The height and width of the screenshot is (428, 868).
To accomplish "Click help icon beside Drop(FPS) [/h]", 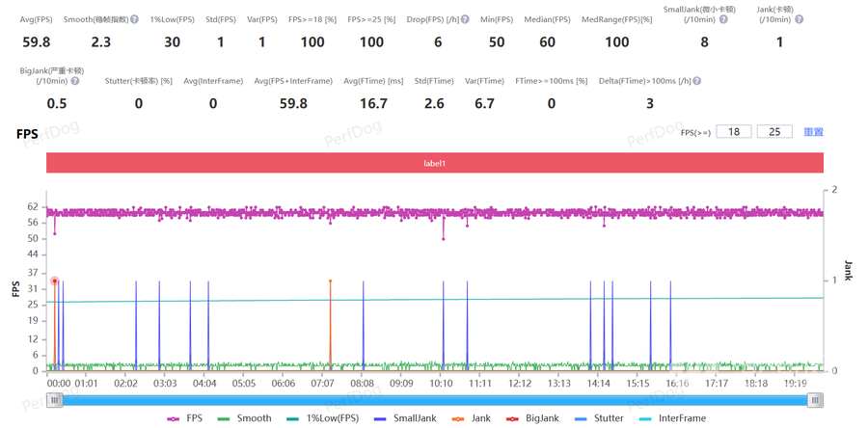I will point(466,19).
